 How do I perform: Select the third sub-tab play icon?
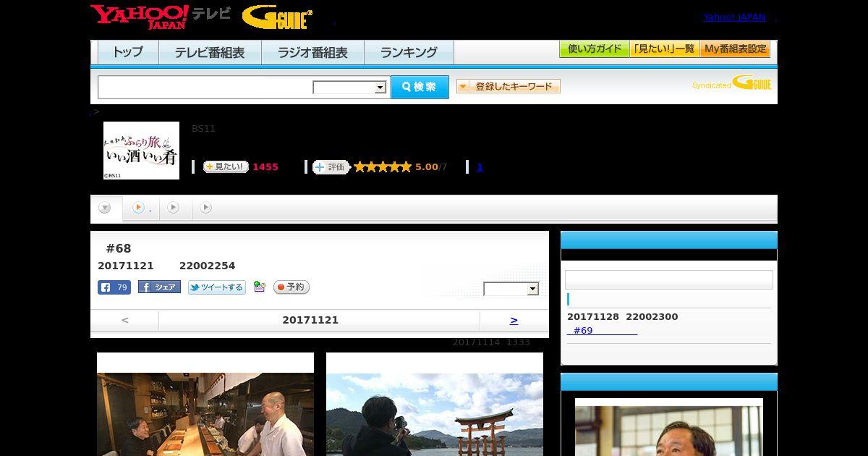173,208
